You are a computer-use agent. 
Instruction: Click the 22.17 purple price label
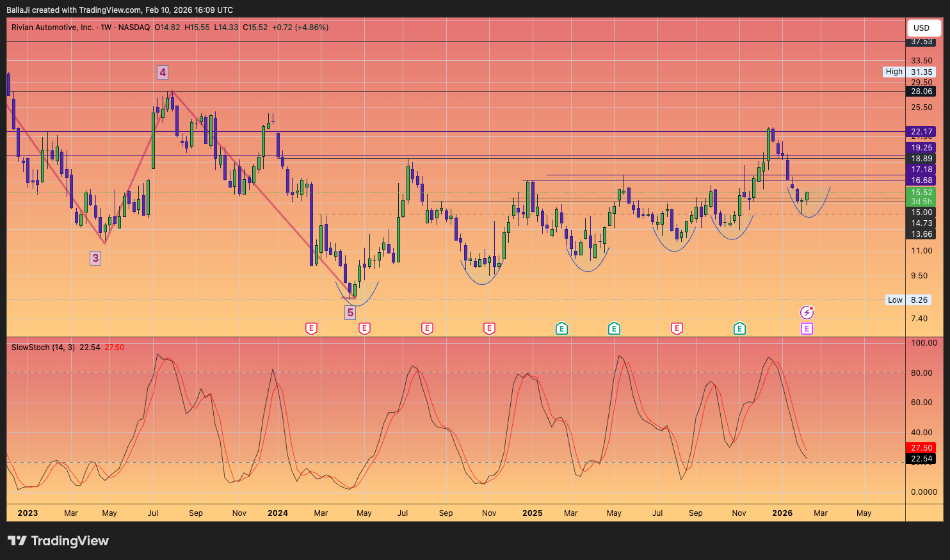pyautogui.click(x=922, y=132)
